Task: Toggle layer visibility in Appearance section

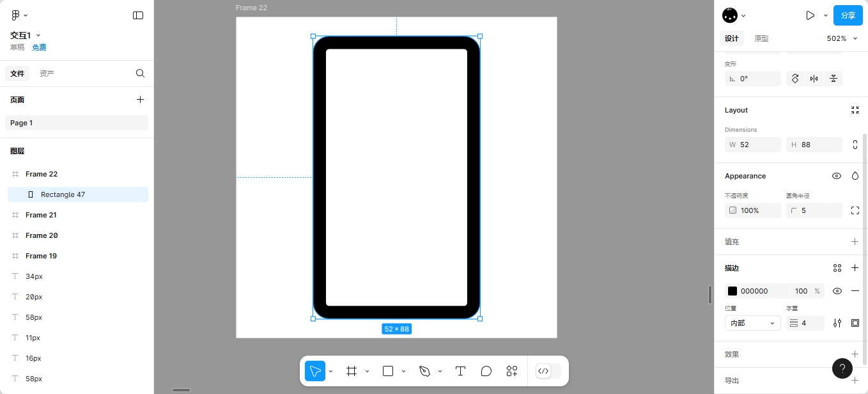Action: [x=836, y=176]
